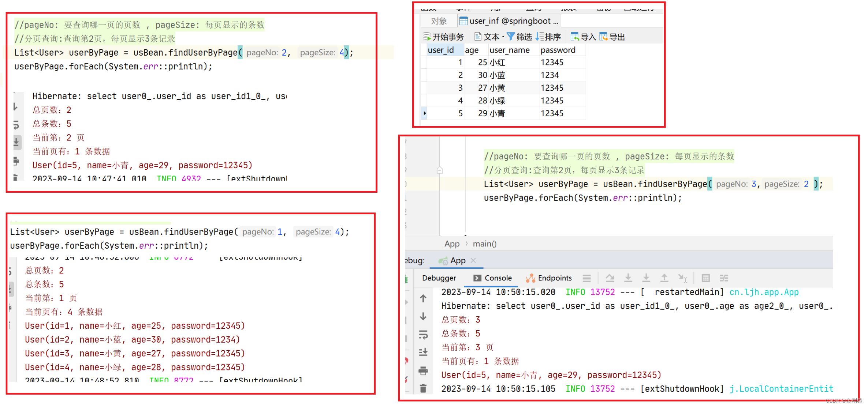The height and width of the screenshot is (407, 868).
Task: Toggle soft-wrap in the debug console sidebar
Action: (x=423, y=334)
